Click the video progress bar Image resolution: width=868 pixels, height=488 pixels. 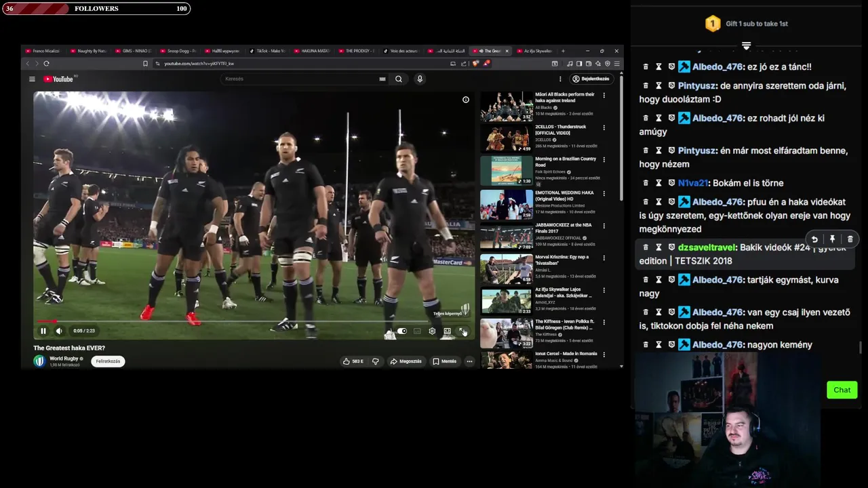point(254,321)
